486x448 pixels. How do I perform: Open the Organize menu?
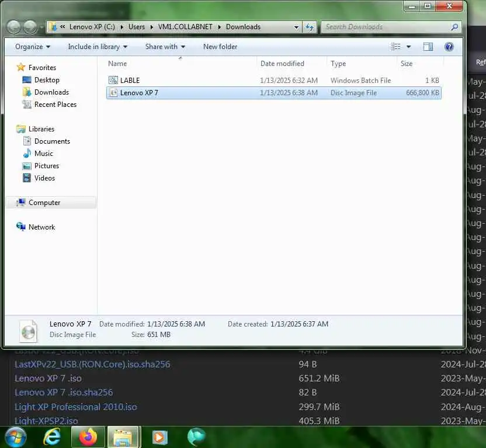click(33, 47)
